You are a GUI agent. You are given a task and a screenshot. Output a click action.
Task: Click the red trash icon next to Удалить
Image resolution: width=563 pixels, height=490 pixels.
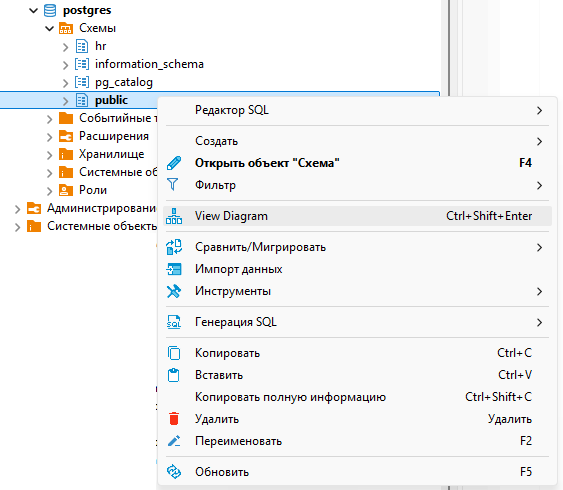click(x=174, y=419)
